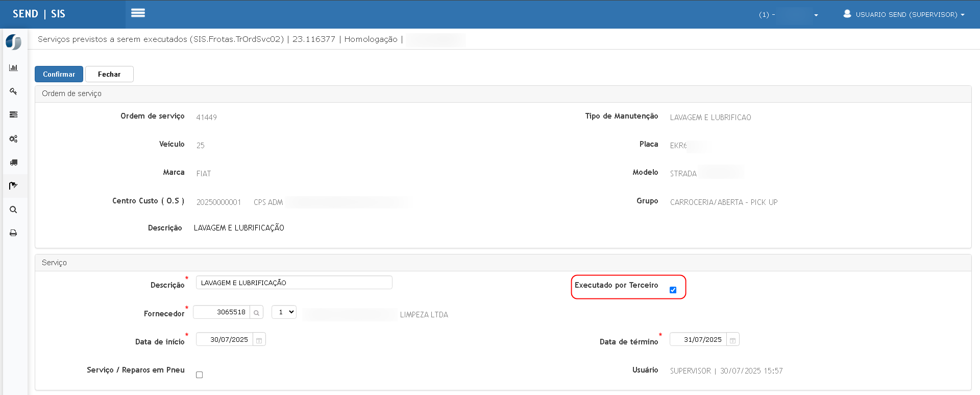Click the Placa value EKR6

[x=678, y=146]
